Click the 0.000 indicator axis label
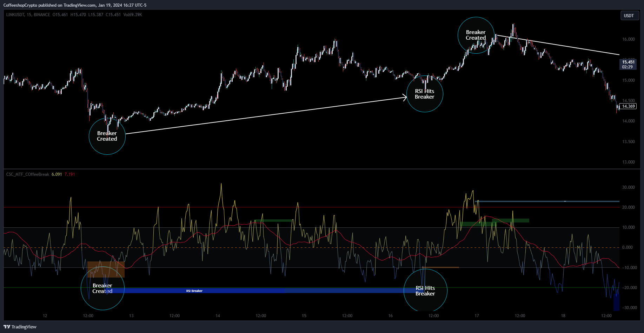Screen dimensions: 644x333 [x=628, y=247]
